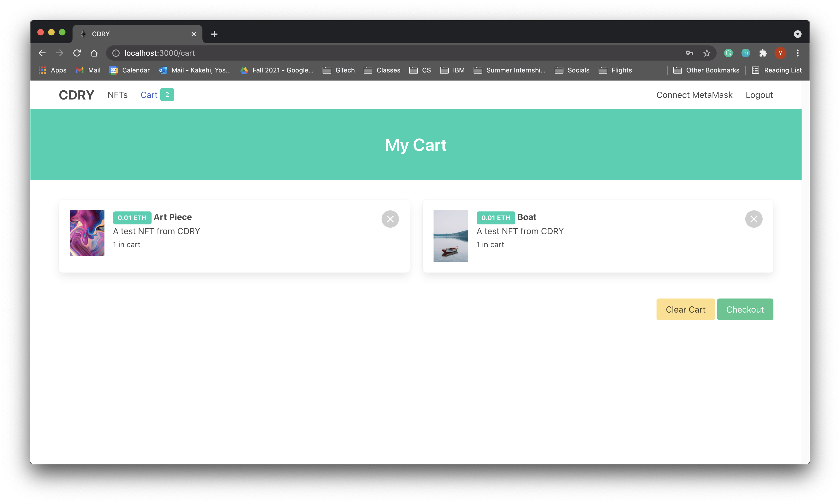Screen dimensions: 840x504
Task: Remove Boat from the cart
Action: coord(753,219)
